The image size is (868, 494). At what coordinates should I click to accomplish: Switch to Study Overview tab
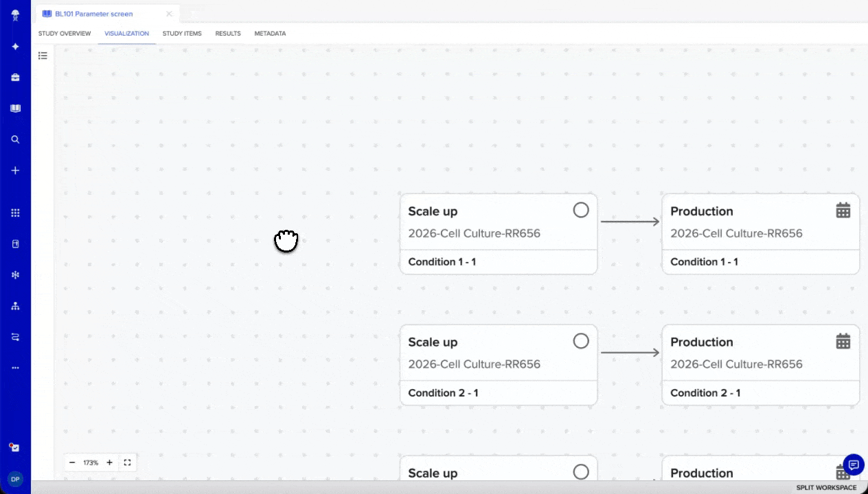65,34
